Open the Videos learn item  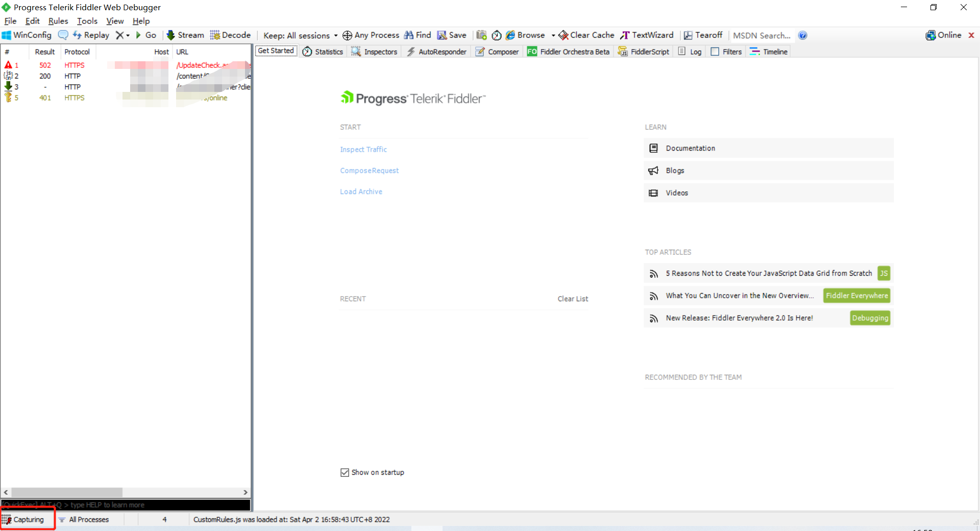(768, 193)
